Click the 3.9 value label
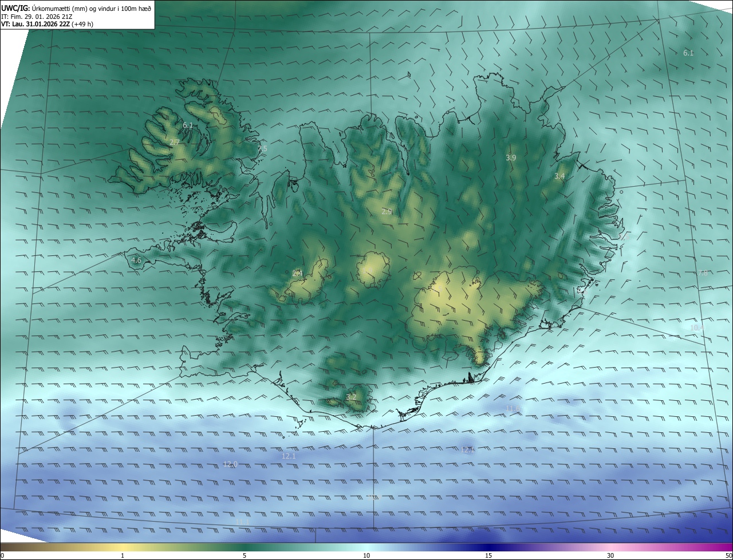The width and height of the screenshot is (733, 560). coord(511,157)
